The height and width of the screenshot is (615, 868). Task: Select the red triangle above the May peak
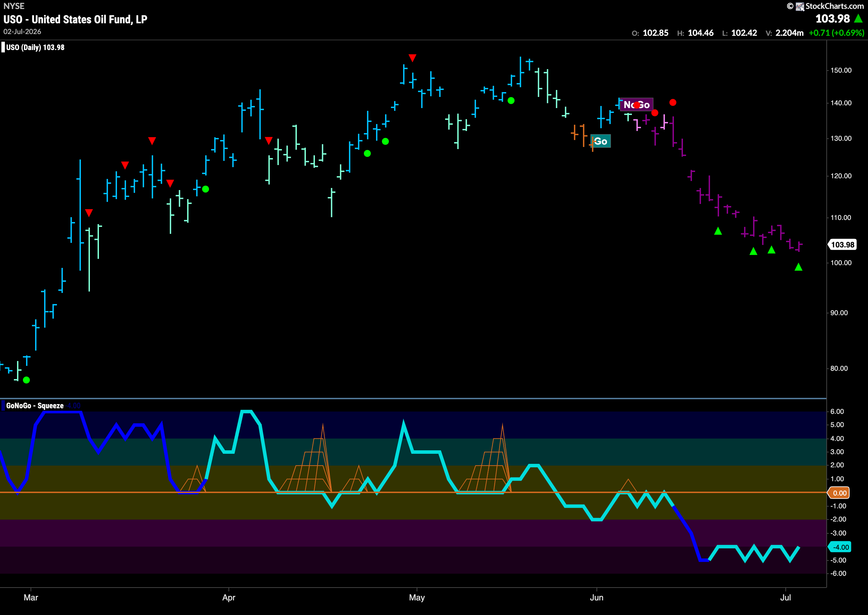(x=412, y=58)
